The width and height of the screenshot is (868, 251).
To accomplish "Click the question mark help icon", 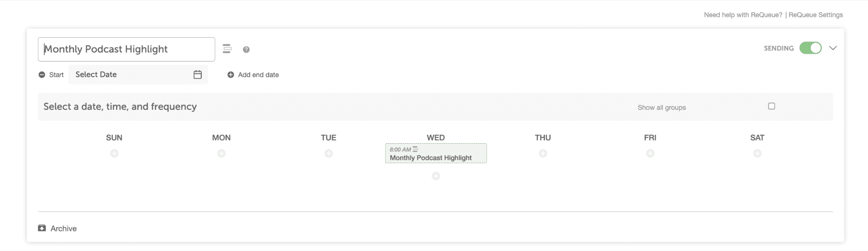I will [246, 50].
